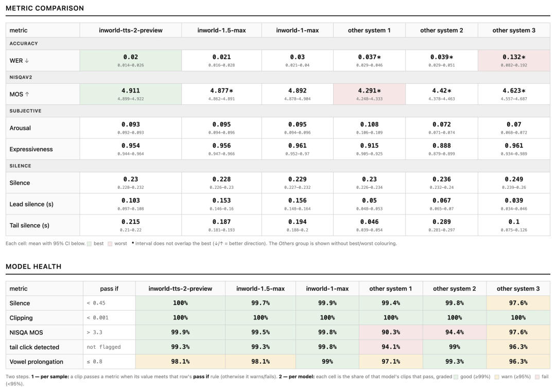
Task: Click WER value 0.132* for other system 3
Action: 514,57
